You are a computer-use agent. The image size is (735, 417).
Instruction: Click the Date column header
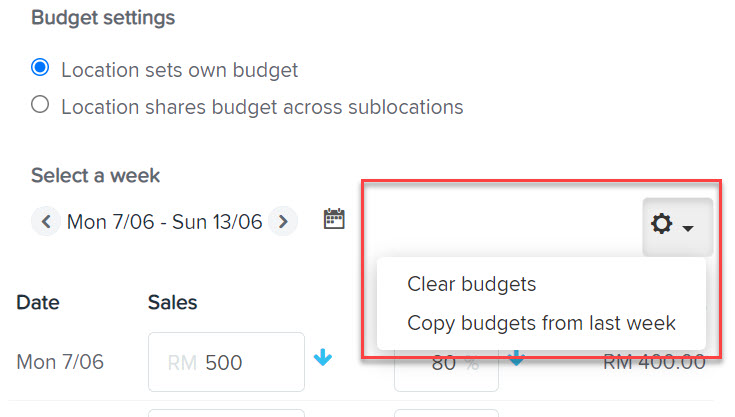click(38, 303)
